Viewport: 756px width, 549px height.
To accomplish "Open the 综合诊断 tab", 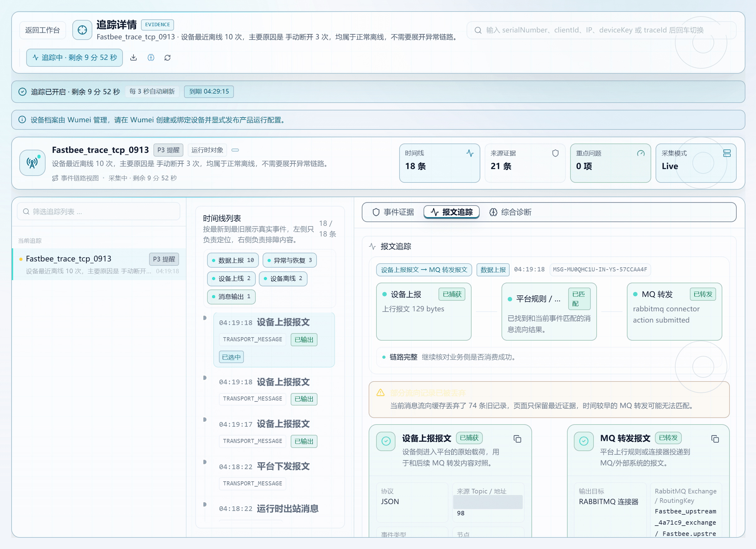I will 510,212.
